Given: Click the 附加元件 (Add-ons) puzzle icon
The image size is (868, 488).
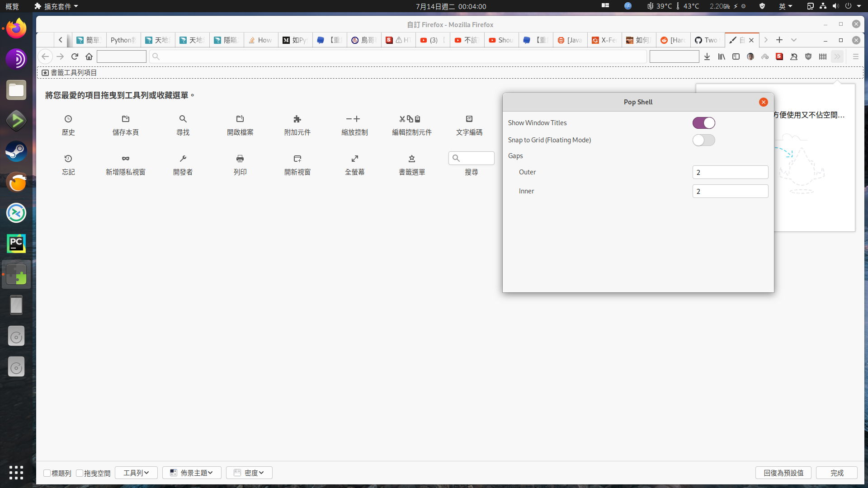Looking at the screenshot, I should (297, 119).
